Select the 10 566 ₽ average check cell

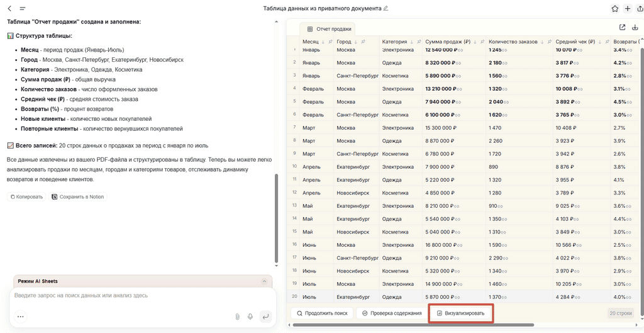tap(582, 245)
